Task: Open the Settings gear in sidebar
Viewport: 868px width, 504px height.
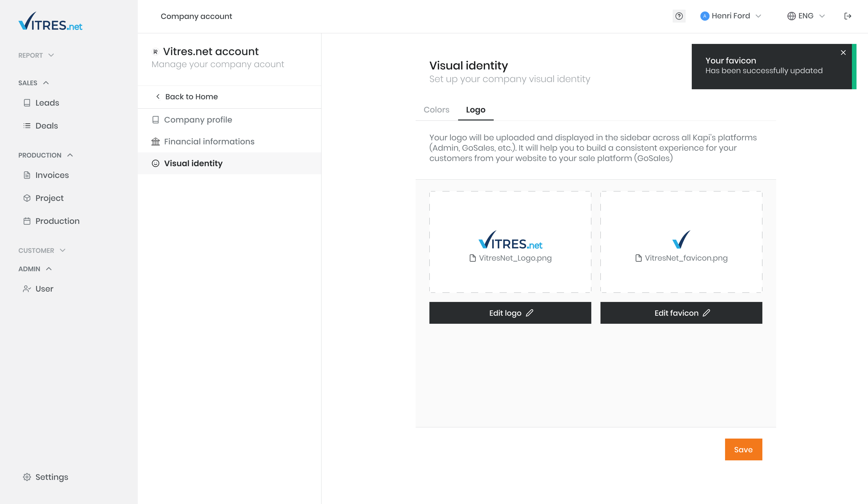Action: (x=45, y=477)
